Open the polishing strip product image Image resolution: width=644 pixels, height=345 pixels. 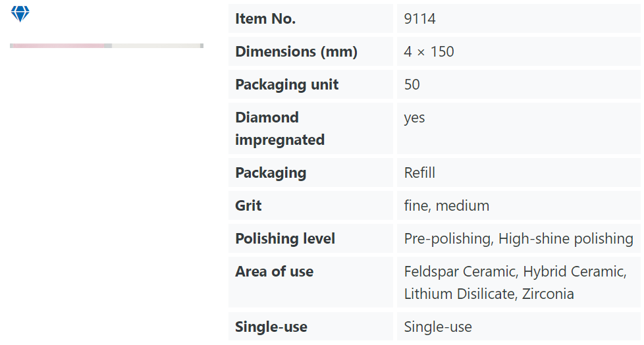(x=107, y=45)
